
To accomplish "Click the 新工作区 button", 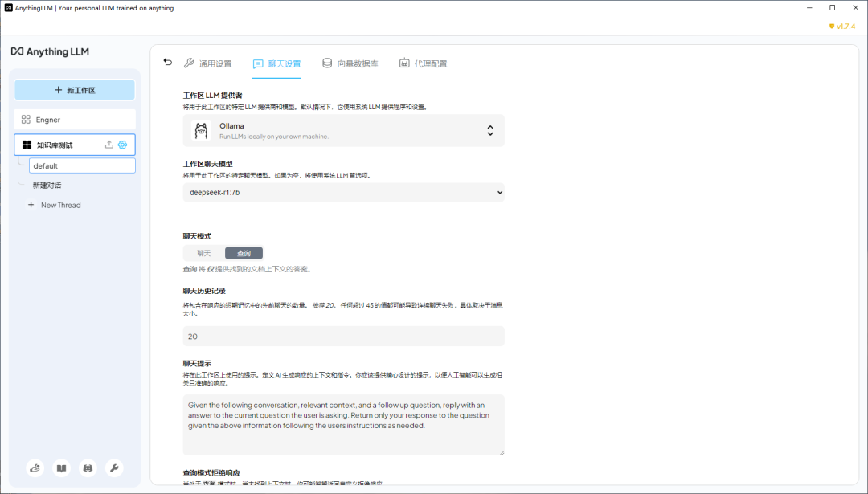I will click(x=75, y=90).
